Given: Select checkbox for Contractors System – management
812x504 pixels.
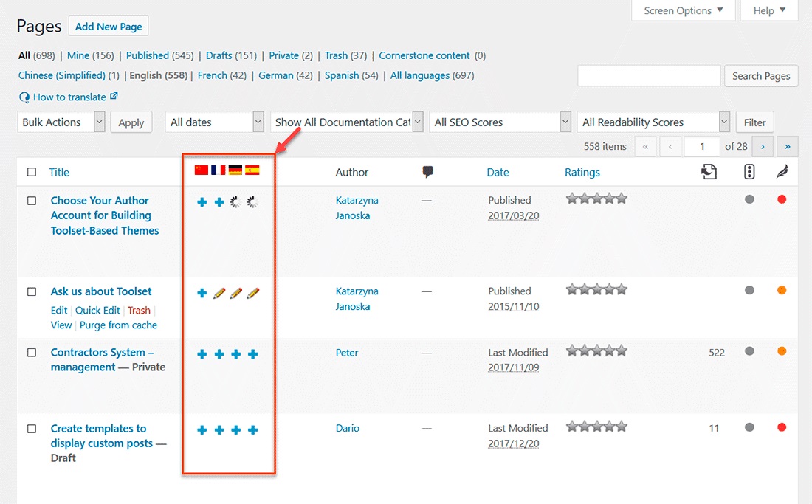Looking at the screenshot, I should click(32, 353).
